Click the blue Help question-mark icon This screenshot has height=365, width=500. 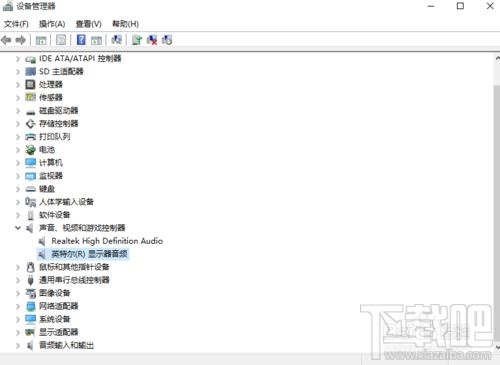click(81, 40)
